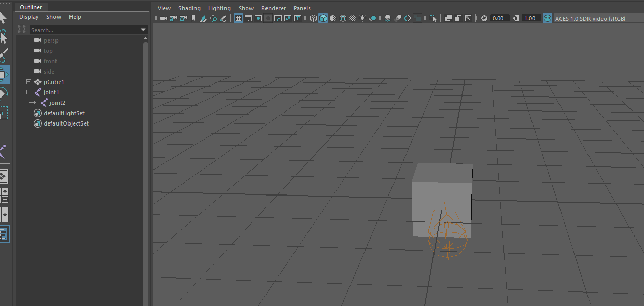Open the Renderer menu
644x306 pixels.
(x=273, y=8)
